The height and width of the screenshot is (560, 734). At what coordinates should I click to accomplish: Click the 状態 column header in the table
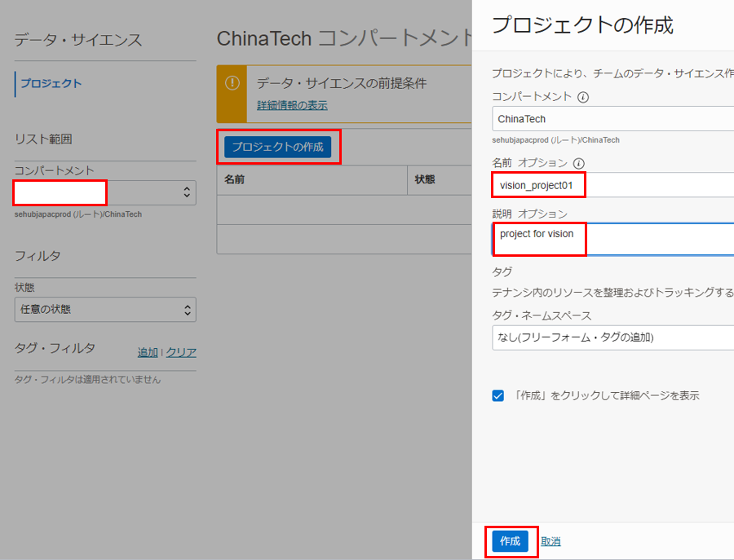(x=425, y=179)
